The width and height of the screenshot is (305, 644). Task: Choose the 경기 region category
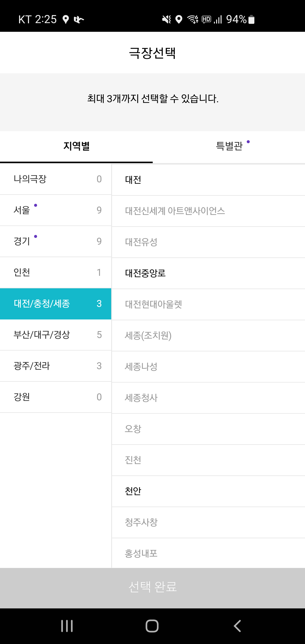click(x=55, y=241)
